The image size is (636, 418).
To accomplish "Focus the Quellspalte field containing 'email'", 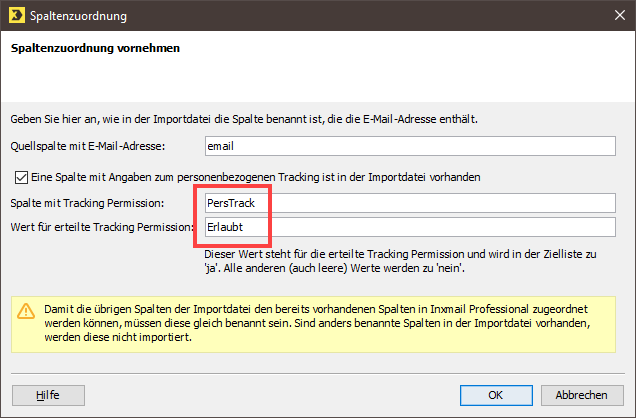I will (410, 146).
